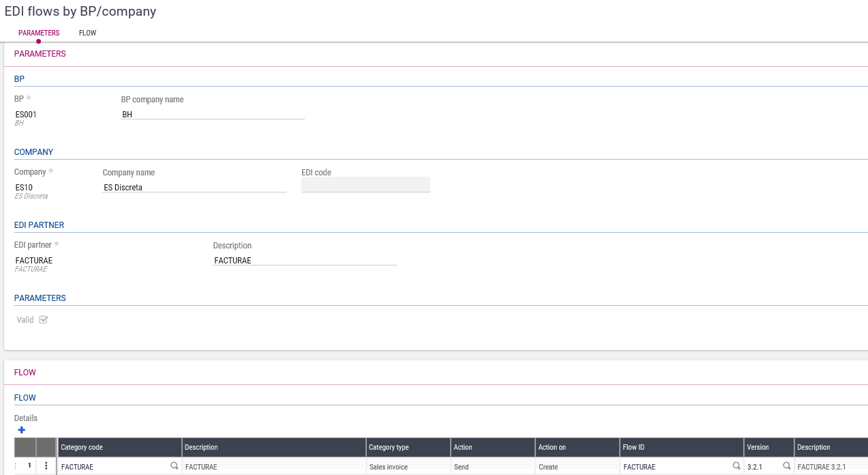Click the BP code ES001
868x475 pixels.
[27, 115]
